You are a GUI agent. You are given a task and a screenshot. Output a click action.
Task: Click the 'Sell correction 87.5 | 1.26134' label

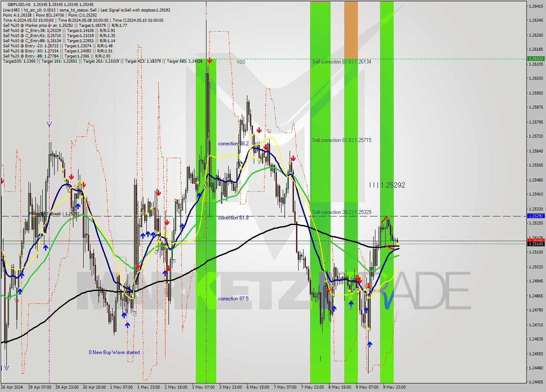coord(342,62)
